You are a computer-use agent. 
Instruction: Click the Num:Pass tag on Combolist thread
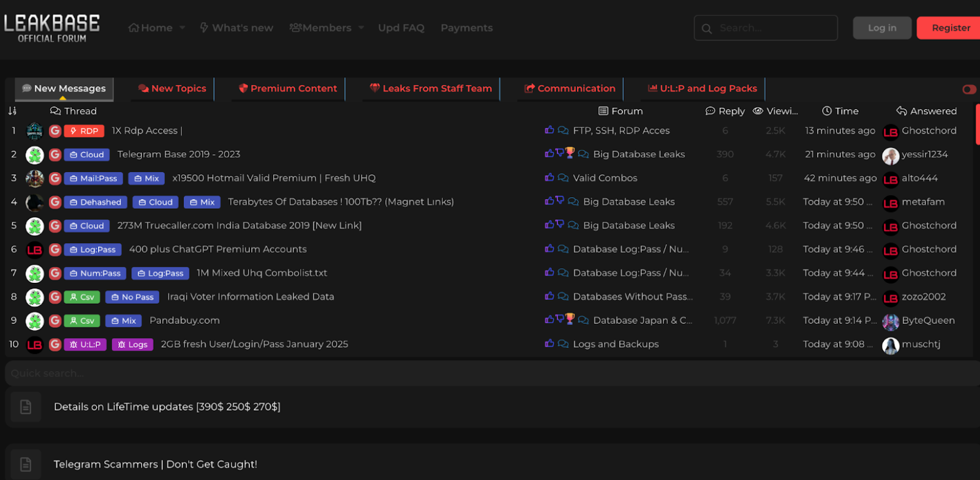[95, 274]
